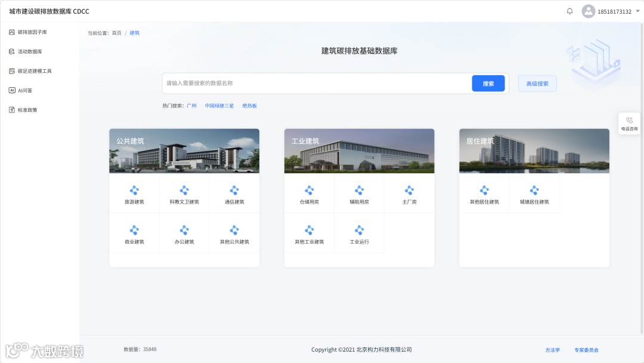
Task: Open the 主厂房 category icon
Action: [410, 190]
